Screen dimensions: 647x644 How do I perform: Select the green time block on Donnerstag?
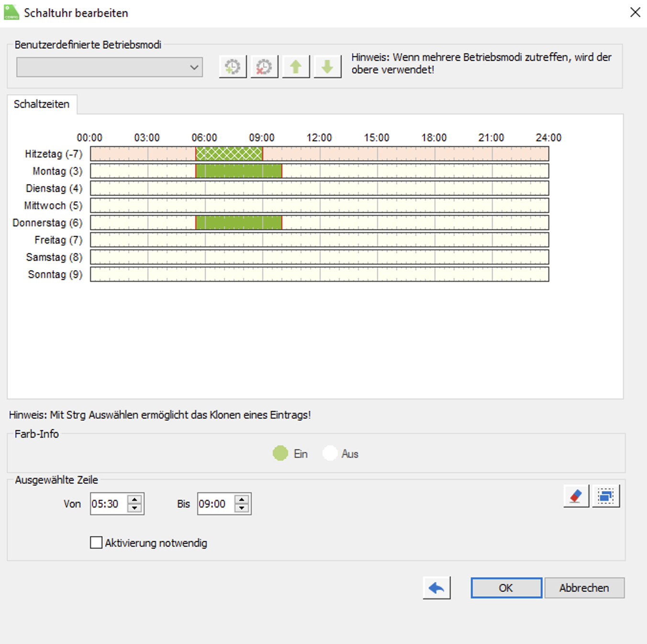click(x=239, y=222)
